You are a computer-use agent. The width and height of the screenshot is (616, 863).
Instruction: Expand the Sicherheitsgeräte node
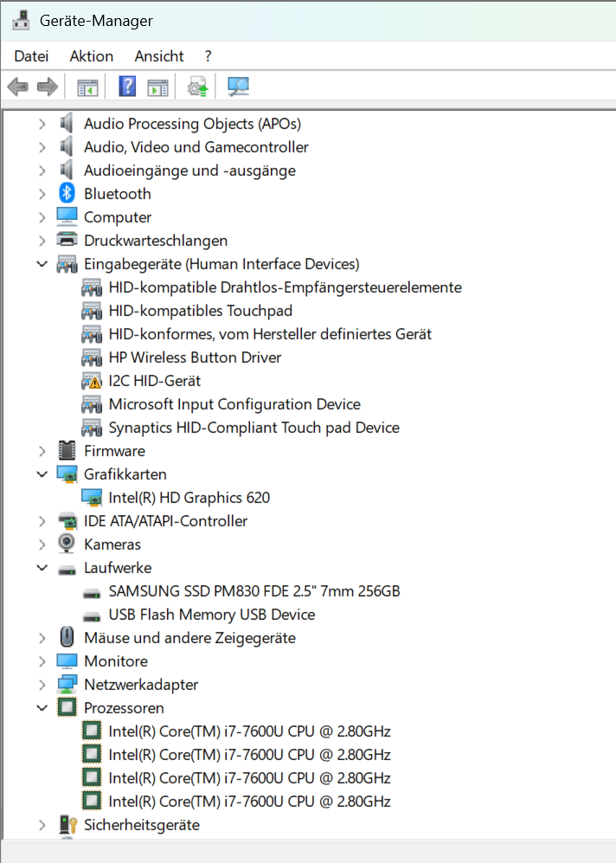point(42,825)
